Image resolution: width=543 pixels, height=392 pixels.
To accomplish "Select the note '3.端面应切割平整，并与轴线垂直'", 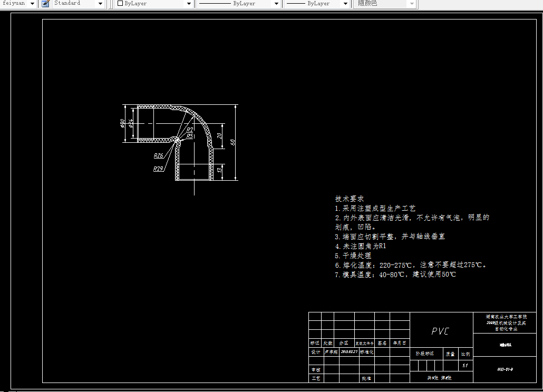I will pyautogui.click(x=390, y=237).
